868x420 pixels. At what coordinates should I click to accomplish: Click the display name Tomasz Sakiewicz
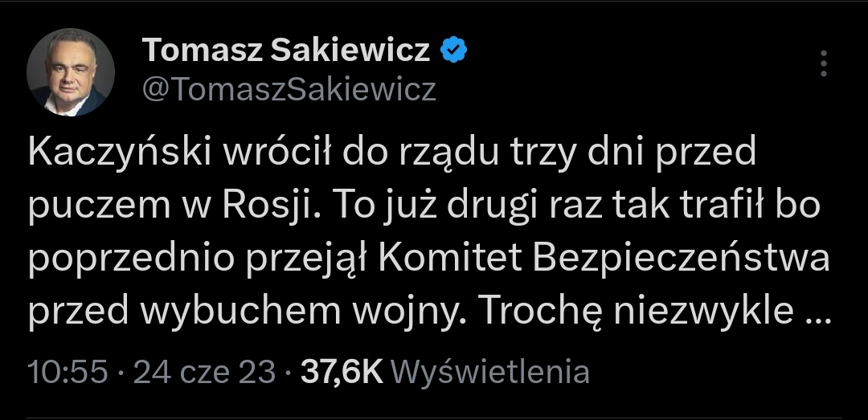(286, 51)
